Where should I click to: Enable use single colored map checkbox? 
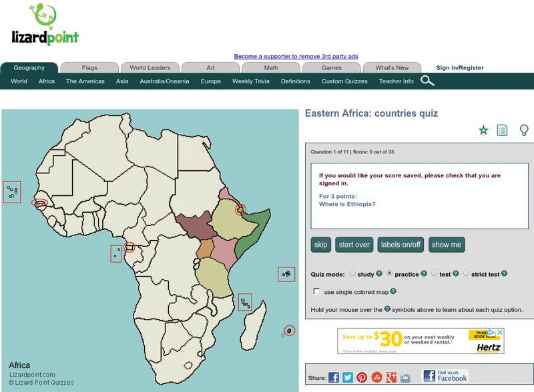[x=316, y=291]
